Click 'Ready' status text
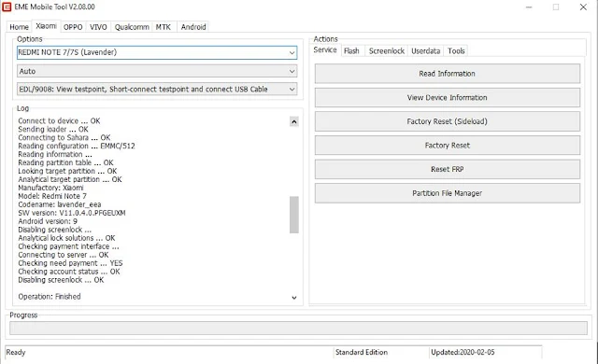Screen dimensions: 598x364 point(16,352)
